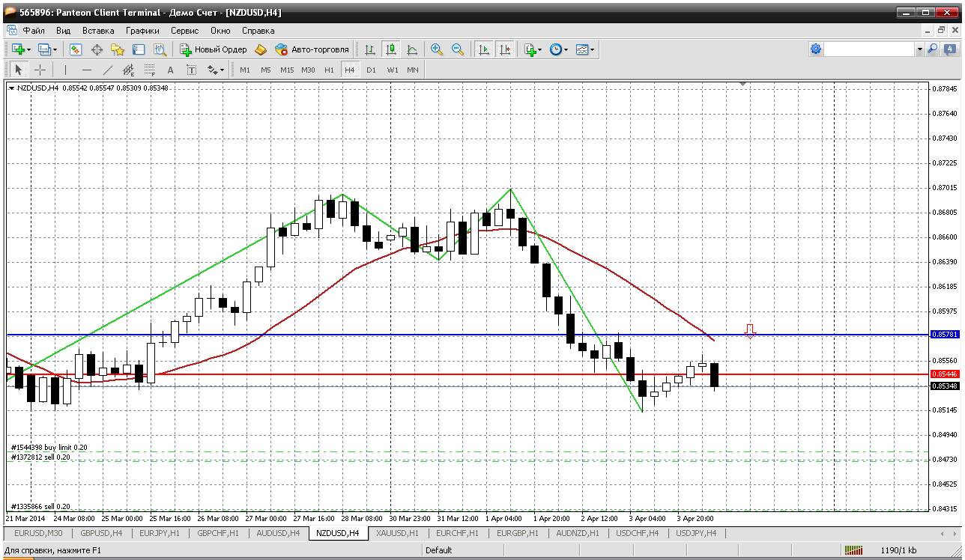Expand the search box history dropdown
This screenshot has height=560, width=965.
[x=919, y=49]
